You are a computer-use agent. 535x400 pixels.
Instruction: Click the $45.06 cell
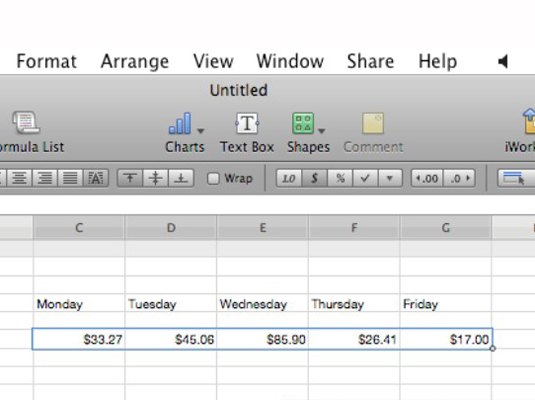pos(171,339)
